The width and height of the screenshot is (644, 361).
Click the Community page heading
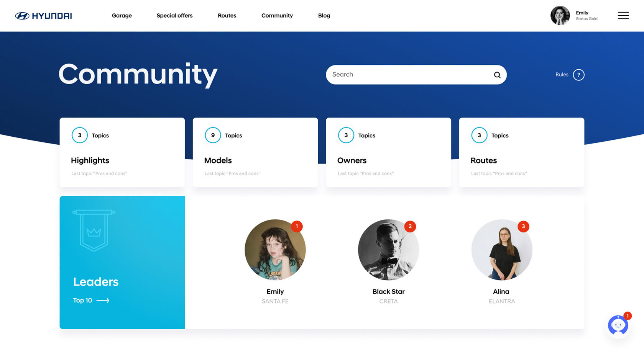click(x=138, y=75)
